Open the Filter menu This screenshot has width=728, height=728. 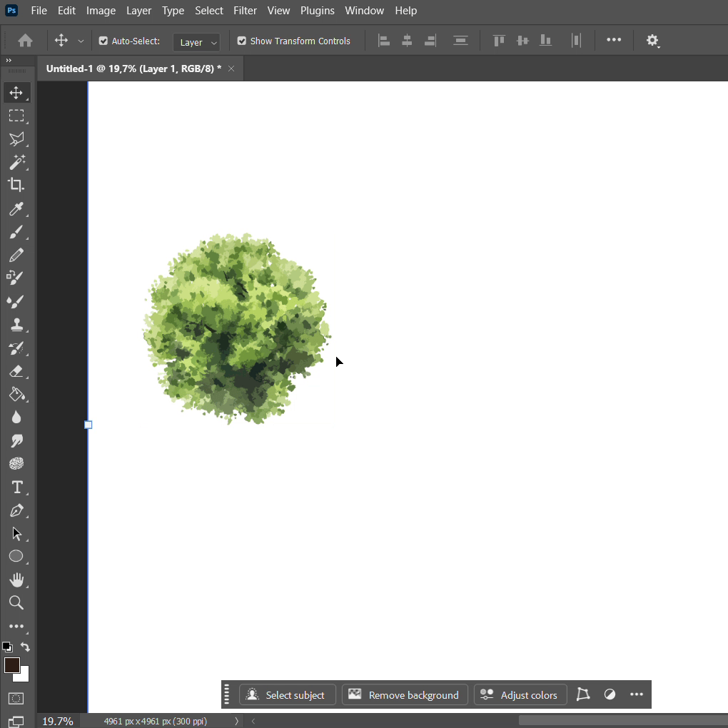coord(245,11)
